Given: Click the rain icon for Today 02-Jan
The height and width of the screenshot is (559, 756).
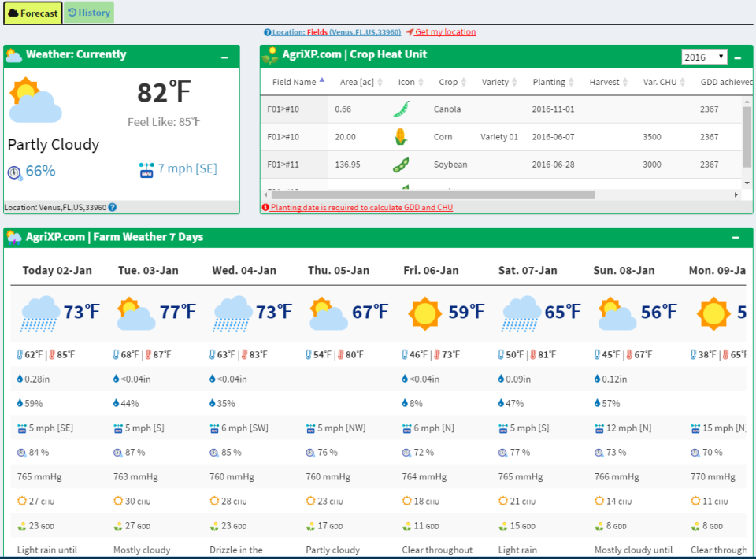Looking at the screenshot, I should point(40,312).
